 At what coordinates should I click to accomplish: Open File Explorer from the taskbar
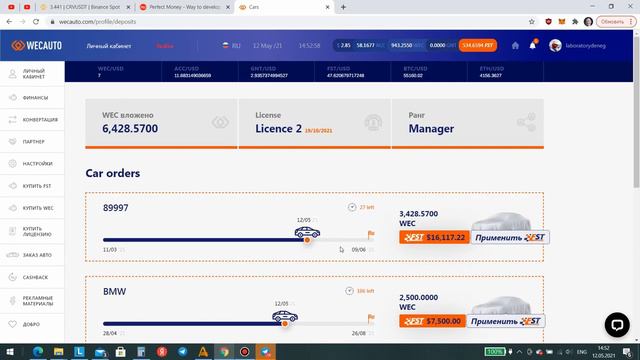(58, 352)
